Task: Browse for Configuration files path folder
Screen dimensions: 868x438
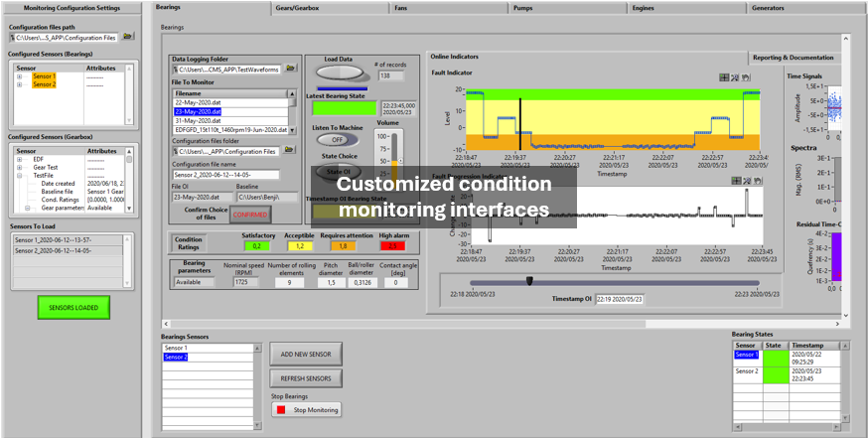Action: point(128,38)
